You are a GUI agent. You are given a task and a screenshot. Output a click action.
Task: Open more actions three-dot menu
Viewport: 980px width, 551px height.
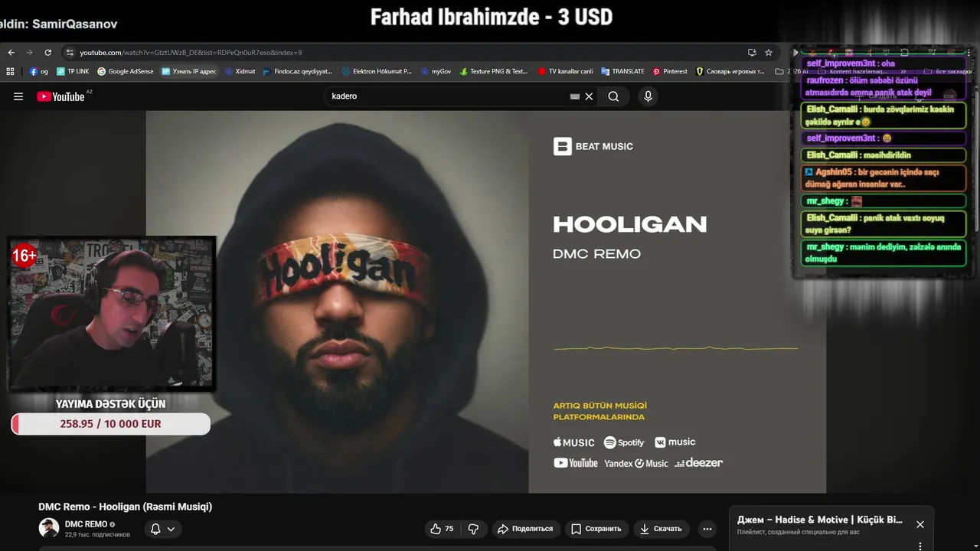click(707, 529)
